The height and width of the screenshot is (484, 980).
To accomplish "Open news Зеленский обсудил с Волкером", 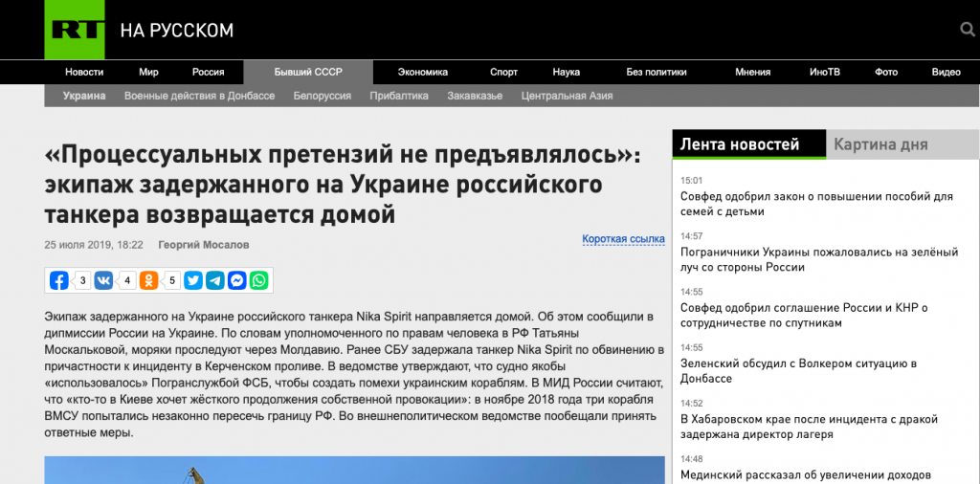I will [x=798, y=371].
